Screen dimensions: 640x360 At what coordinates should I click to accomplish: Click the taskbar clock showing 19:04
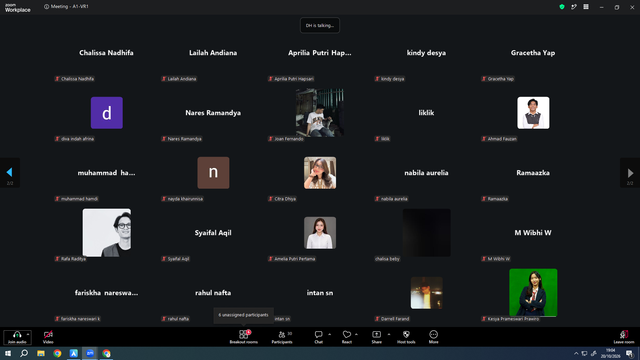coord(610,353)
